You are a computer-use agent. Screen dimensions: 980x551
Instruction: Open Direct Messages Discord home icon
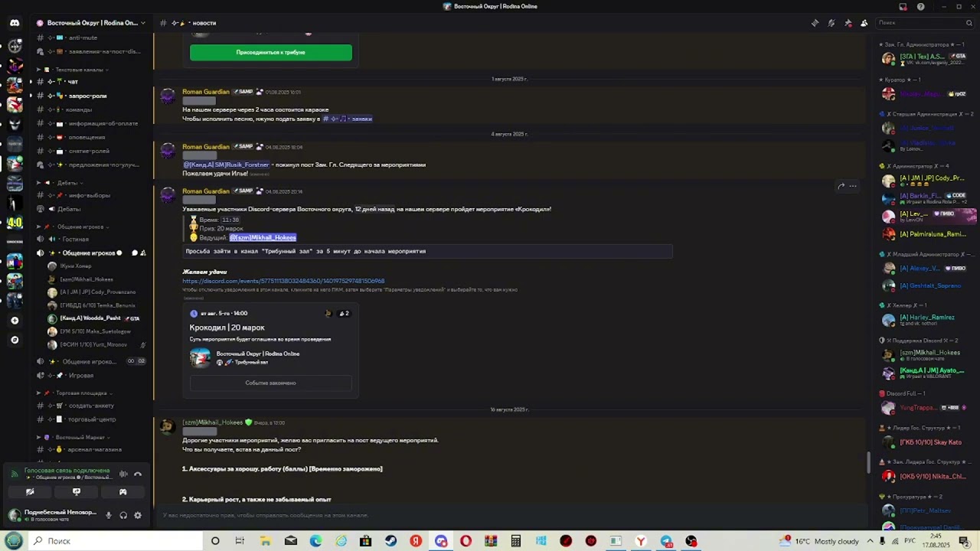tap(15, 23)
